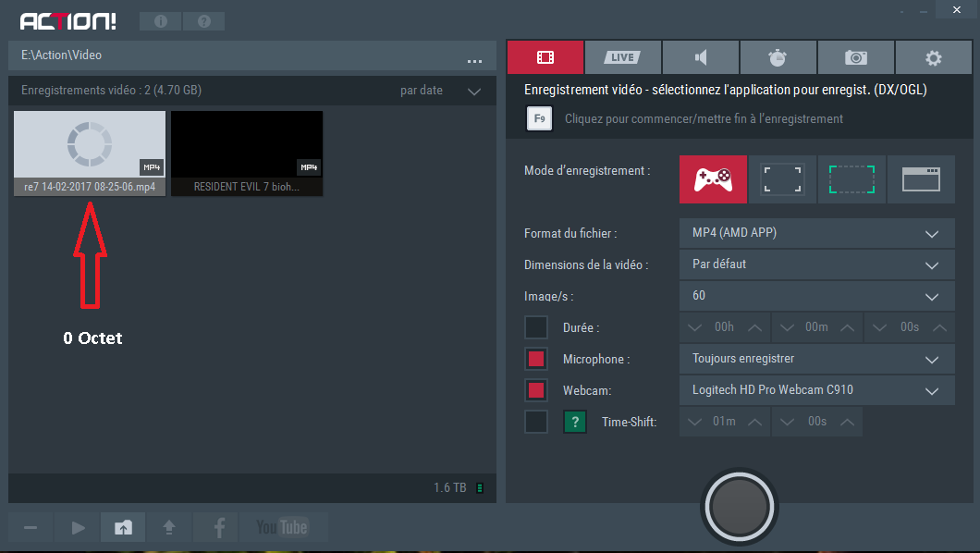This screenshot has width=980, height=553.
Task: Start recording with the round record button
Action: 740,507
